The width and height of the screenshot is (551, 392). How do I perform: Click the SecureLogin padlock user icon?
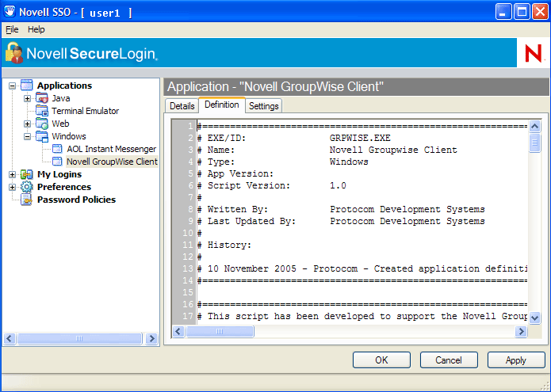point(14,53)
